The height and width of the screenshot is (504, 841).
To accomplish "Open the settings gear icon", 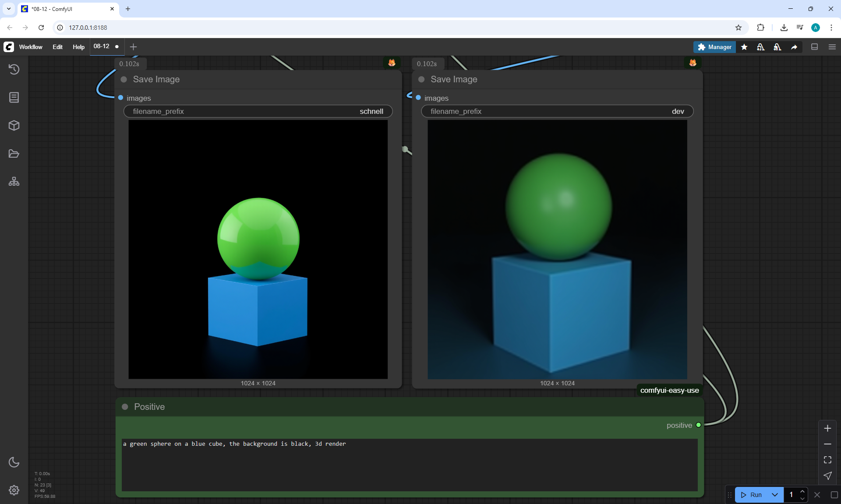I will (x=14, y=490).
